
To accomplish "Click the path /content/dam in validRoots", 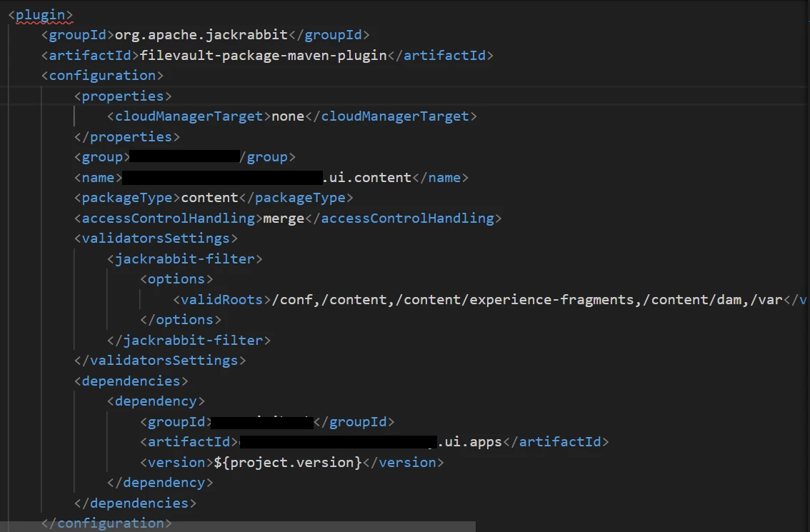I will coord(692,300).
